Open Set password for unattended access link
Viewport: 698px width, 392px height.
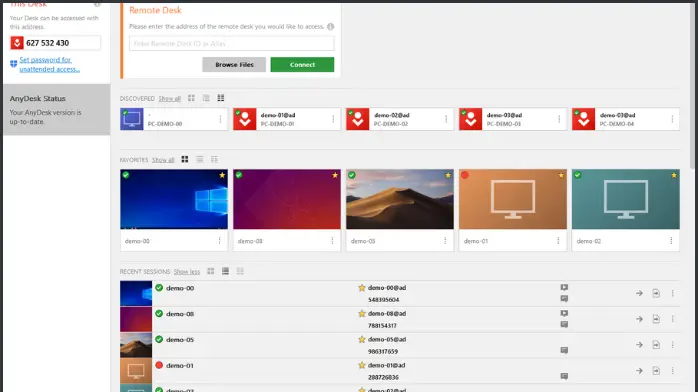(x=49, y=65)
